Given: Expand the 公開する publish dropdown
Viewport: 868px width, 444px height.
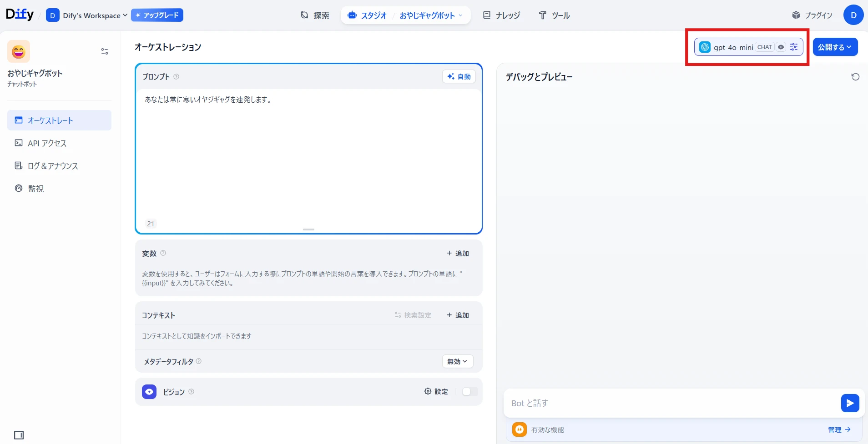Looking at the screenshot, I should [x=835, y=47].
